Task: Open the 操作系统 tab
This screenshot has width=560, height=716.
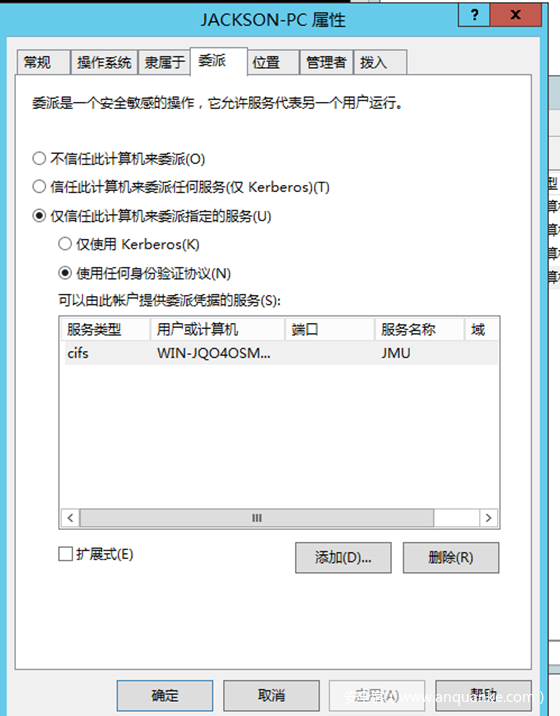Action: (x=104, y=62)
